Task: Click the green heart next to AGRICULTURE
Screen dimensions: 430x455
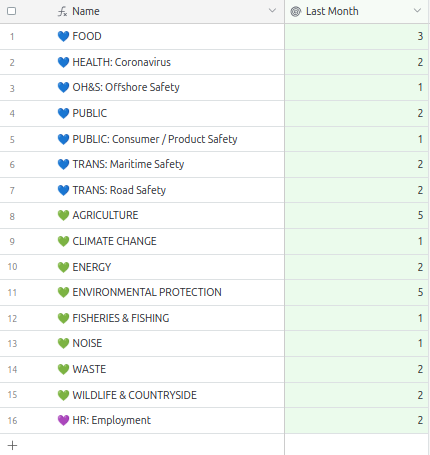Action: pos(63,215)
